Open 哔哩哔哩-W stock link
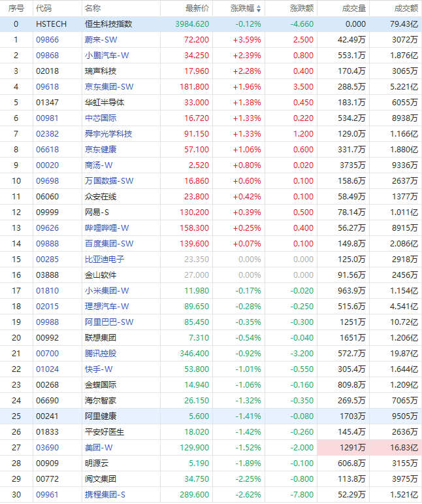Image resolution: width=422 pixels, height=504 pixels. click(106, 228)
